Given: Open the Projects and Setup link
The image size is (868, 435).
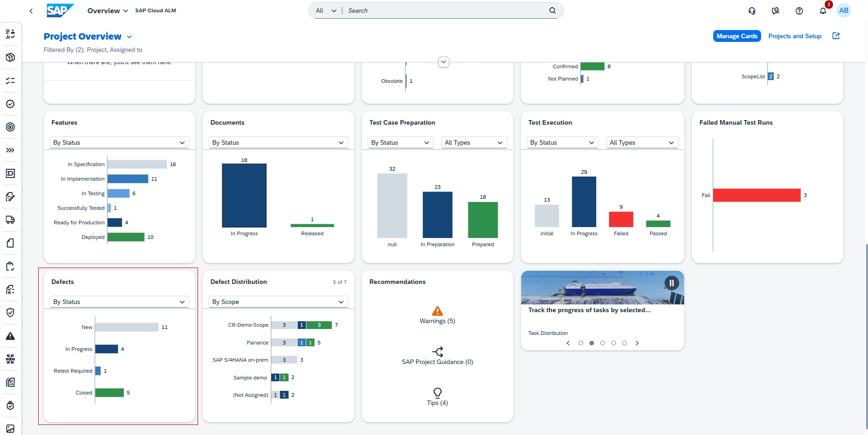Looking at the screenshot, I should (794, 36).
